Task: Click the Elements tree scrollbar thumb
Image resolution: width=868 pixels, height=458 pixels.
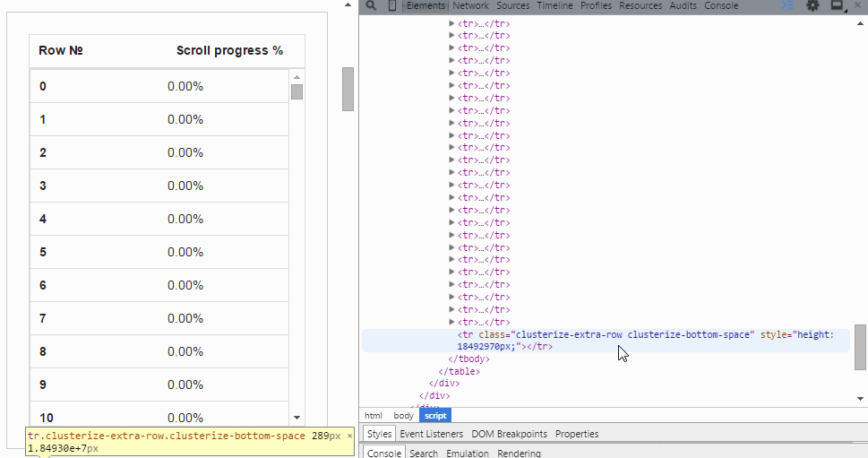Action: coord(860,347)
